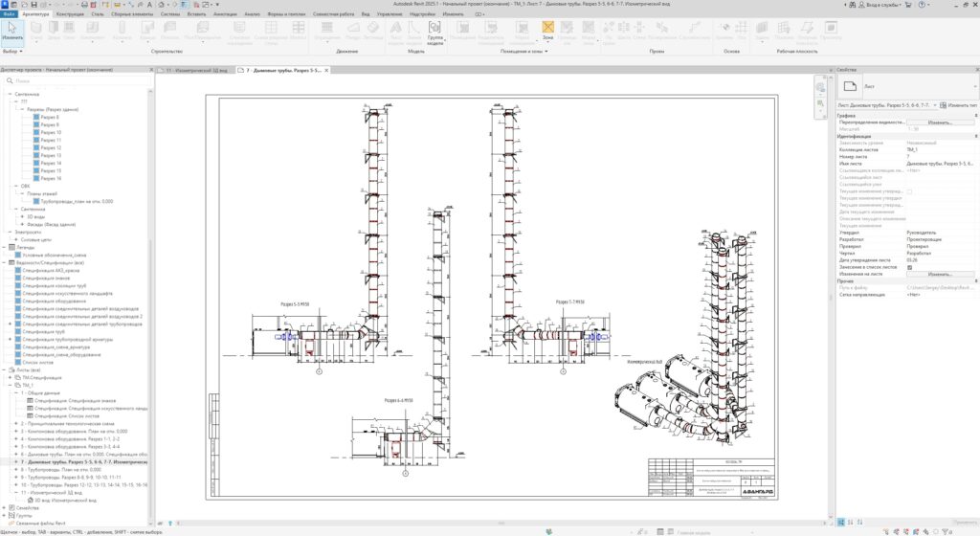This screenshot has width=980, height=536.
Task: Click the 3D view icon beside Изометрический вид
Action: tap(30, 501)
